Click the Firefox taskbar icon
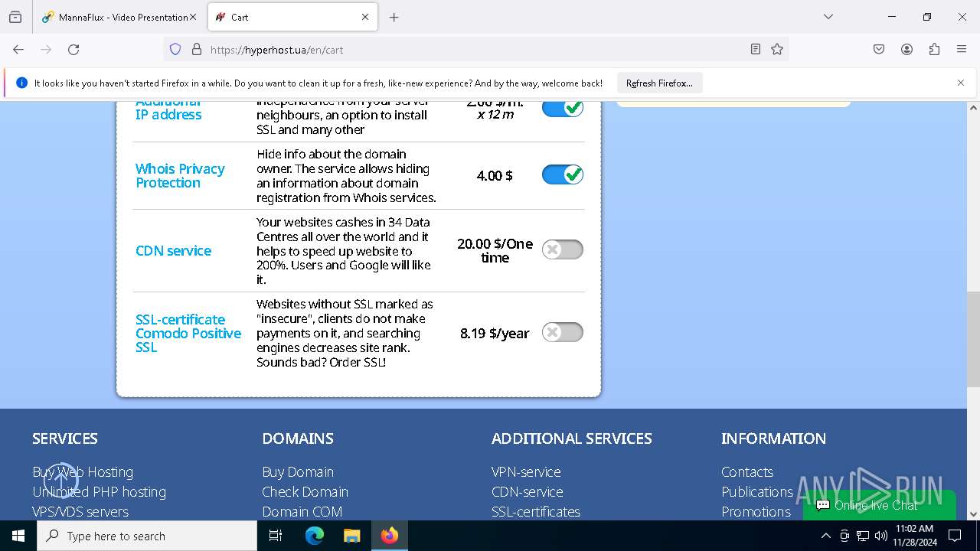Image resolution: width=980 pixels, height=551 pixels. pyautogui.click(x=390, y=536)
